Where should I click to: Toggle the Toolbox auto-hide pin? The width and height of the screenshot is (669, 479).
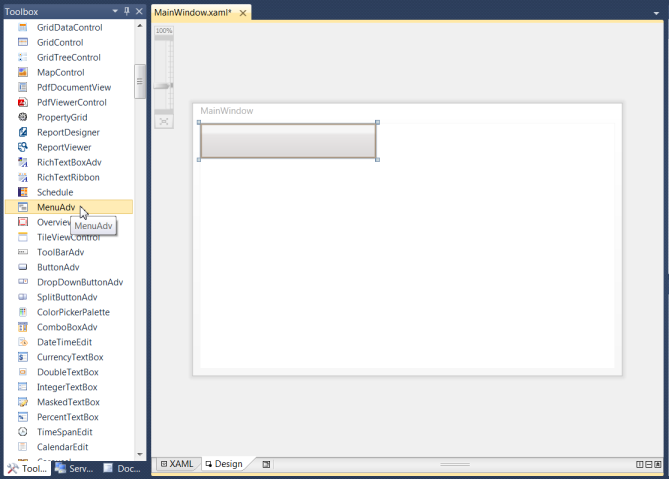[x=127, y=11]
